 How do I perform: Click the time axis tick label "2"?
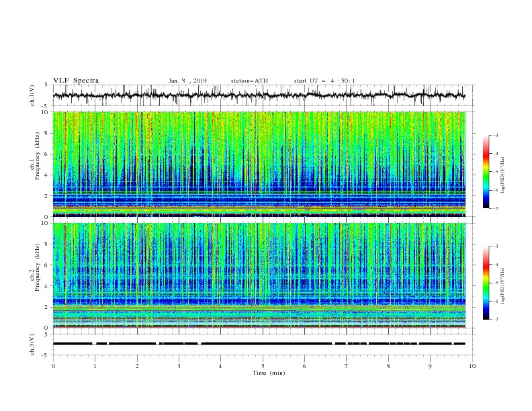137,366
